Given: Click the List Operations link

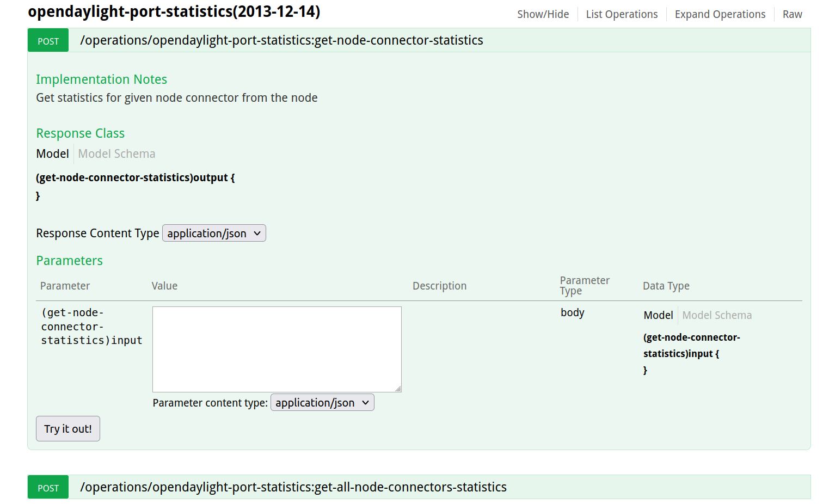Looking at the screenshot, I should [622, 15].
